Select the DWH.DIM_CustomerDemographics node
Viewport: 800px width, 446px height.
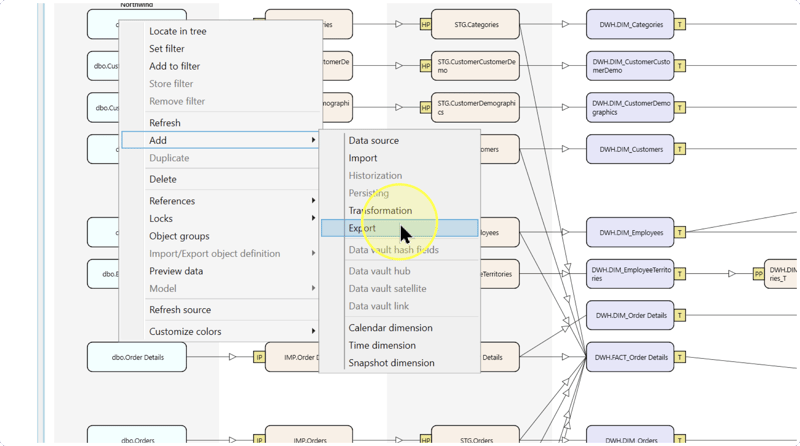click(630, 108)
